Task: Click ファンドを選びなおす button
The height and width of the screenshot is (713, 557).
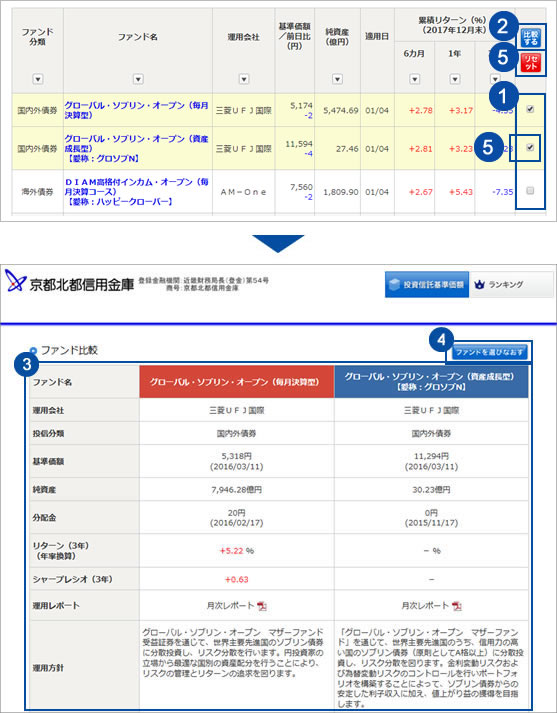Action: coord(490,352)
